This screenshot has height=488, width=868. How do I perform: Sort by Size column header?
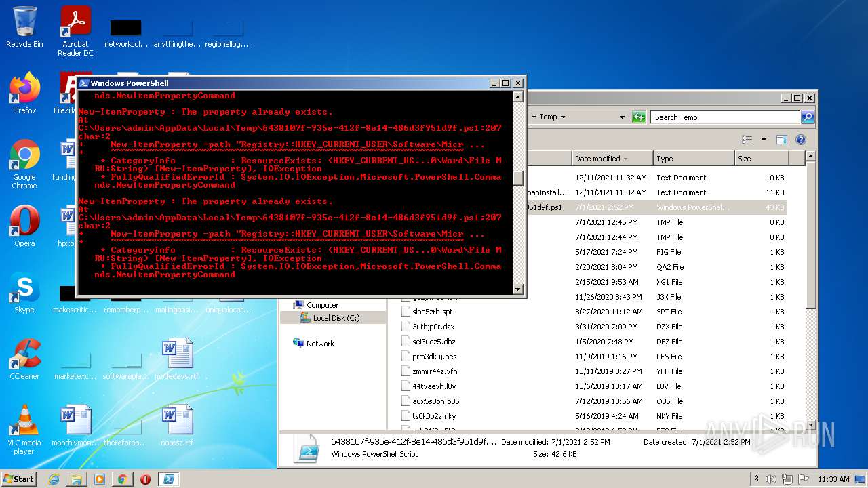click(x=761, y=159)
